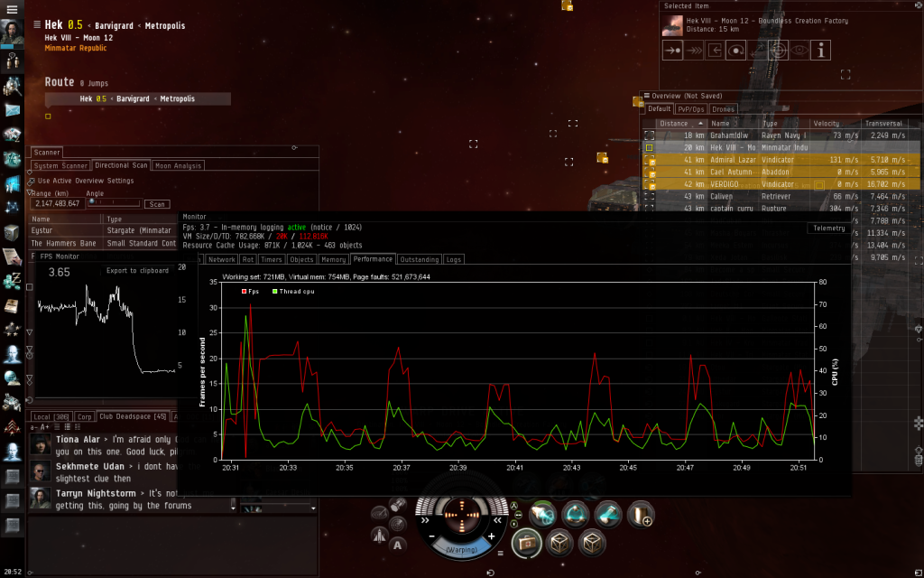
Task: Click the Telemetry button
Action: (828, 228)
